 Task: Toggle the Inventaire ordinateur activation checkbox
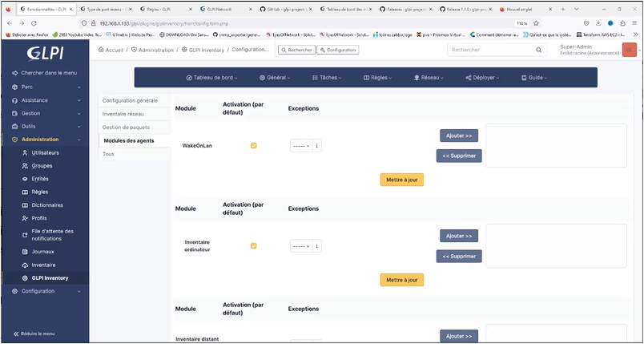(x=254, y=246)
